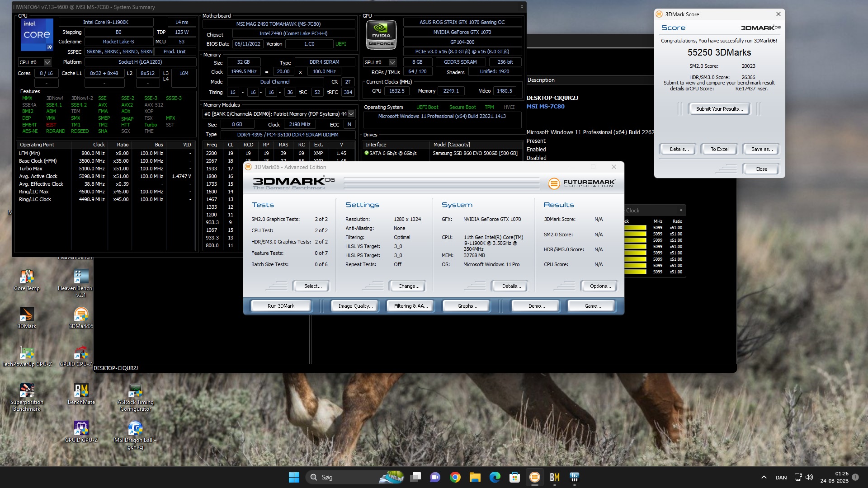
Task: Click the 2200 frequency row in timings table
Action: [x=278, y=153]
